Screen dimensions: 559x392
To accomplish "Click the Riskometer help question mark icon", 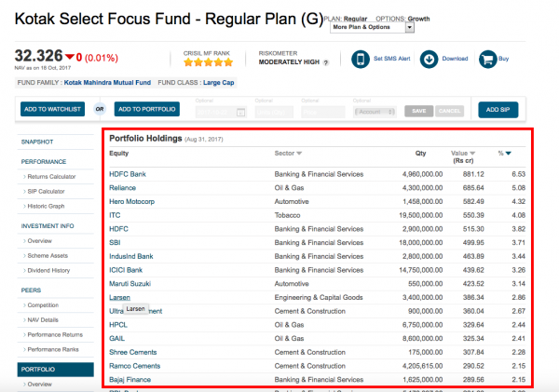I will point(325,62).
